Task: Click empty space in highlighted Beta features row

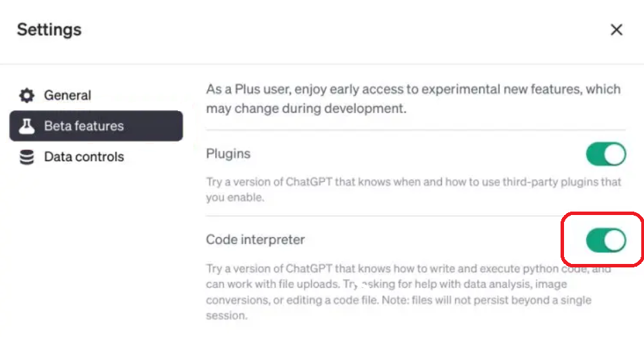Action: [155, 126]
